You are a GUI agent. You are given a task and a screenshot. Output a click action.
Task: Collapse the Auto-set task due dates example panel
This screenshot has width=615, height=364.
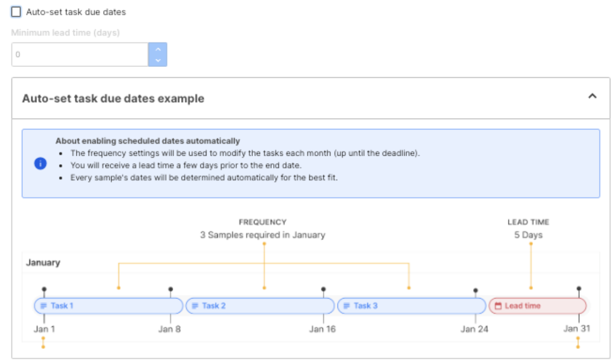pos(592,97)
